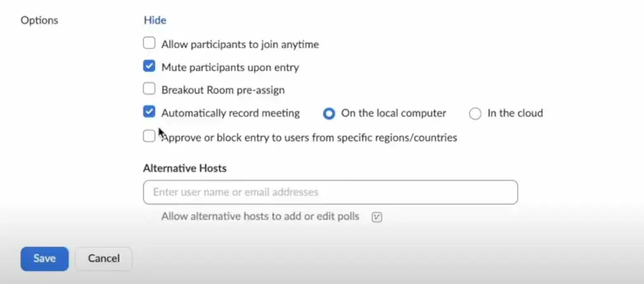This screenshot has height=284, width=644.
Task: Click the Allow alternative hosts polls label
Action: (x=260, y=217)
